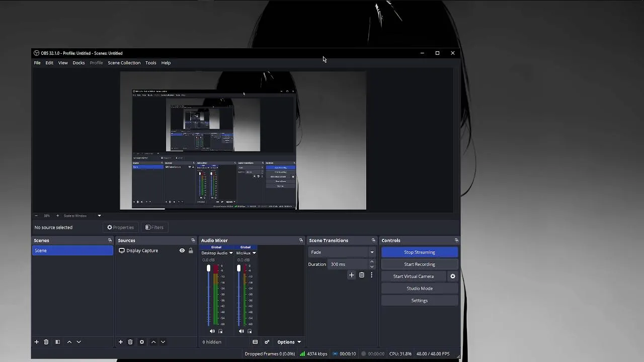Zoom out the preview with the minus icon

[36, 216]
